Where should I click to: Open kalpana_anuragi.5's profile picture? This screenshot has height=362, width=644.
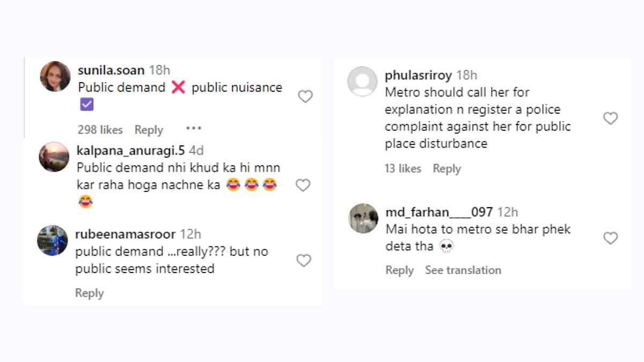(x=54, y=157)
